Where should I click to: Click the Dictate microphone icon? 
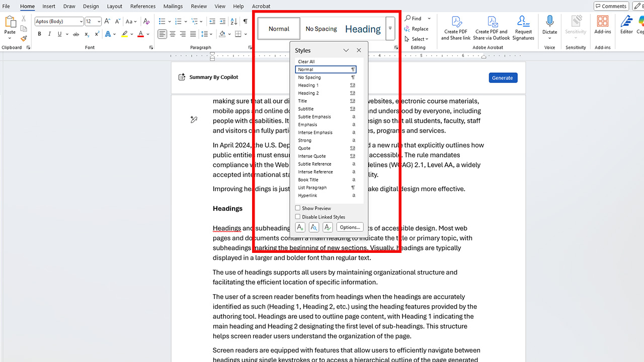(549, 22)
